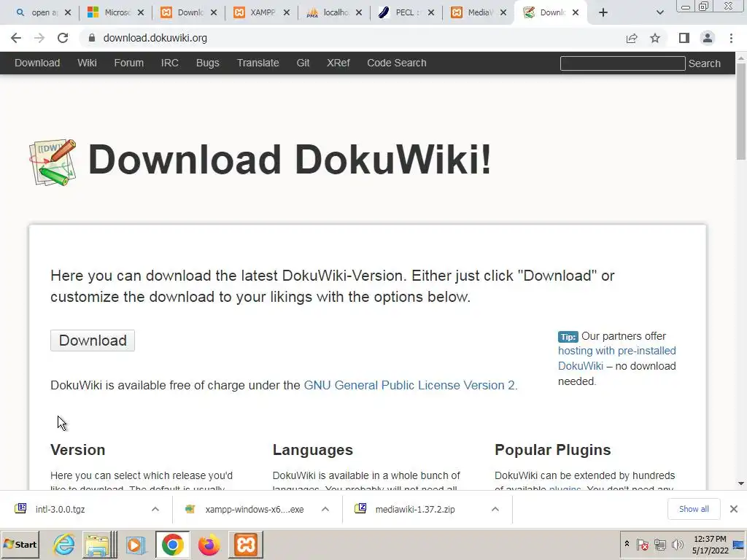Show hidden tray icons arrow
Viewport: 747px width, 560px height.
[627, 544]
